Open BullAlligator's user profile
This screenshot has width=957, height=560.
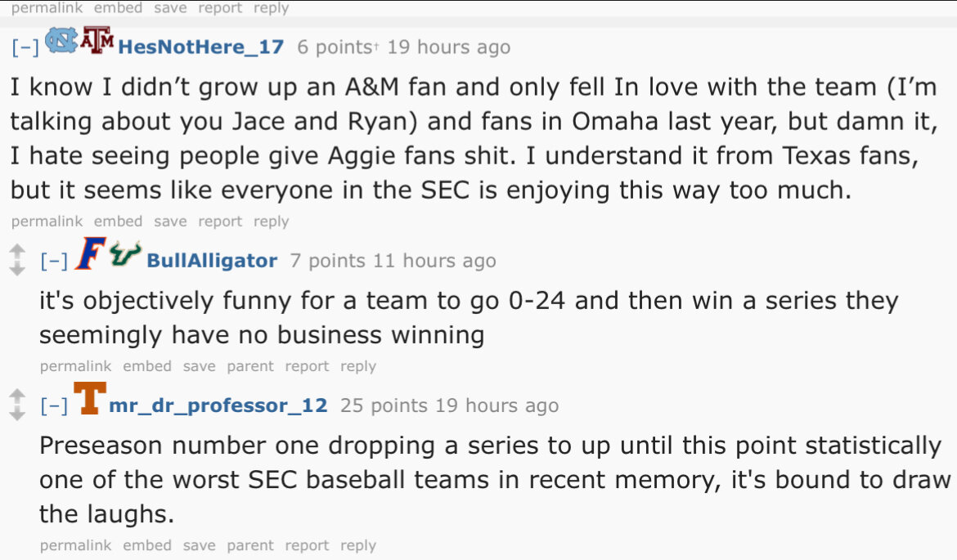[x=212, y=261]
